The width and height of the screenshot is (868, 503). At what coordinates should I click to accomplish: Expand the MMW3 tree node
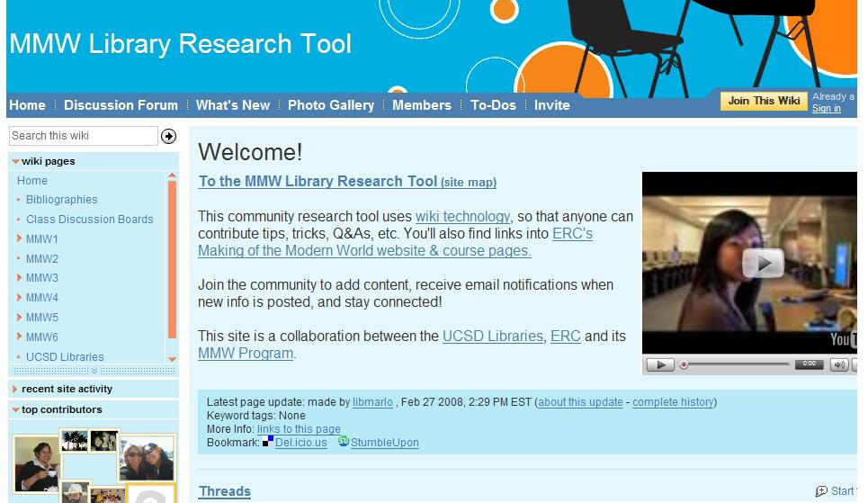point(20,277)
